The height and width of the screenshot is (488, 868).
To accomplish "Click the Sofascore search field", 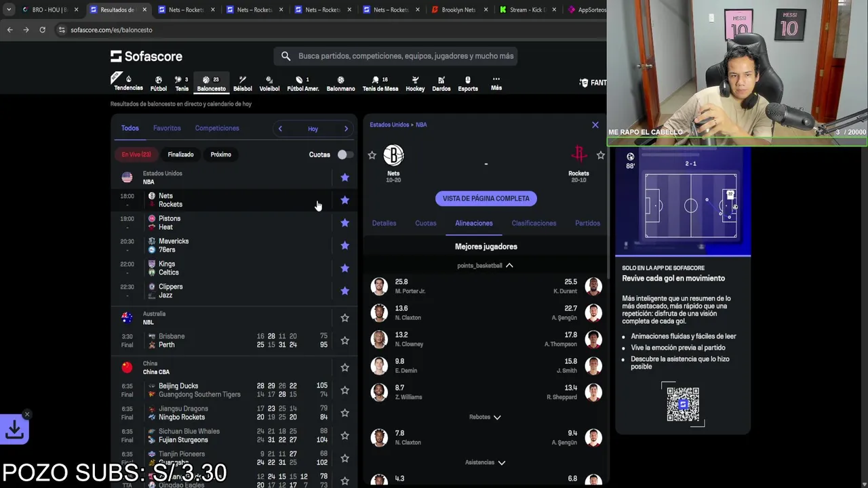I will (396, 56).
